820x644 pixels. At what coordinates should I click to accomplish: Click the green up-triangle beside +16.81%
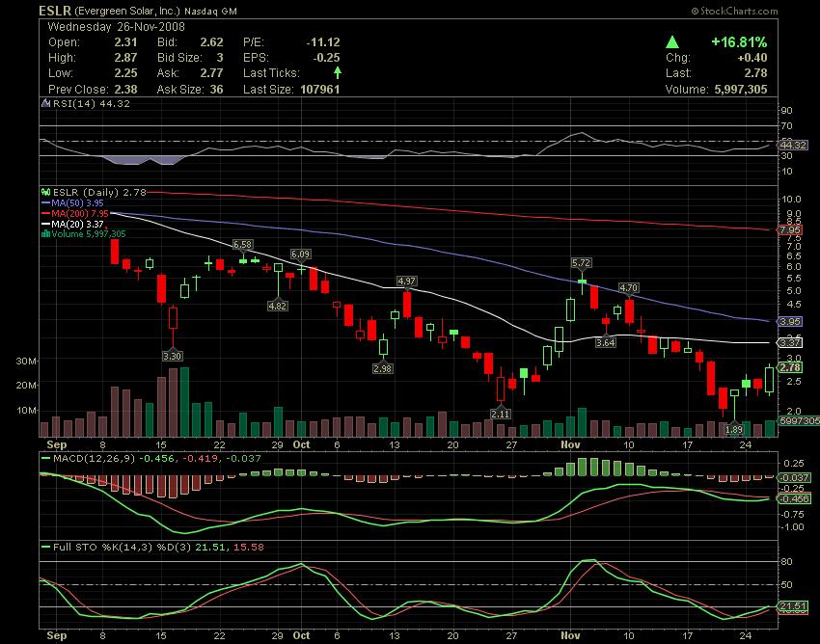(x=672, y=41)
